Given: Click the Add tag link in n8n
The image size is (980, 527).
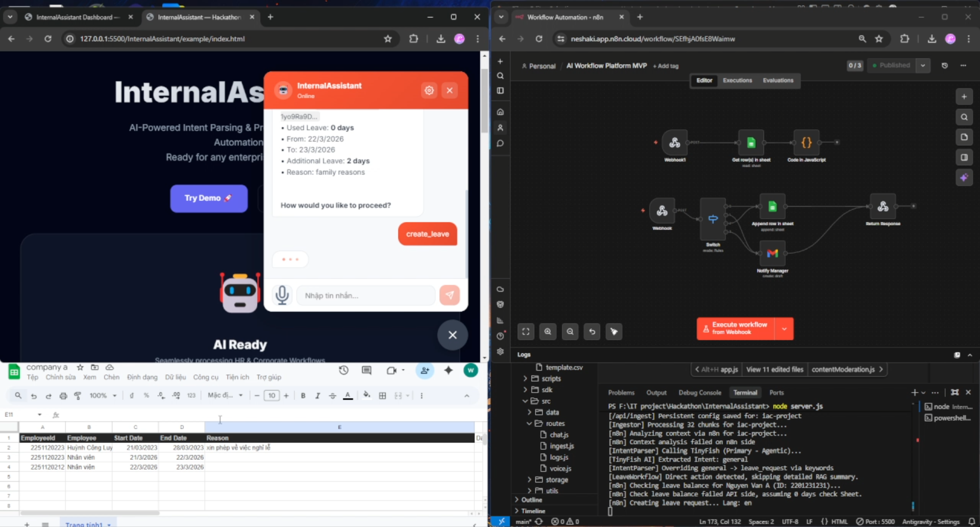Looking at the screenshot, I should point(666,66).
